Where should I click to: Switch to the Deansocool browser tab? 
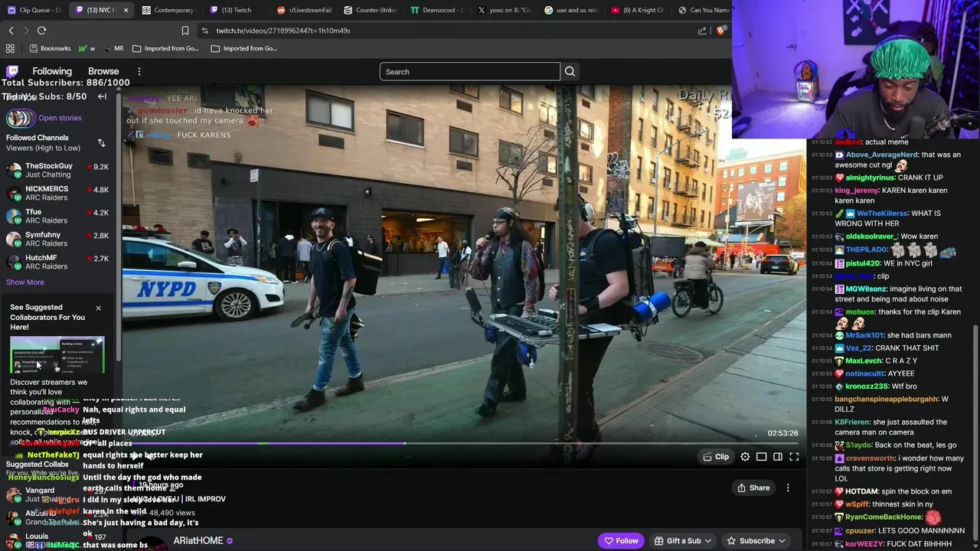click(x=438, y=10)
